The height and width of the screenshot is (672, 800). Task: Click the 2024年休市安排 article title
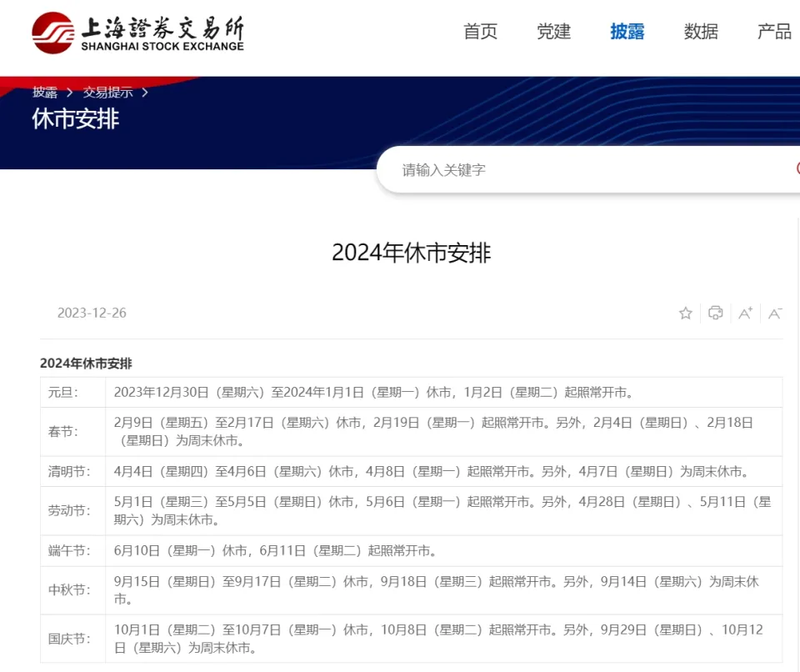(411, 253)
